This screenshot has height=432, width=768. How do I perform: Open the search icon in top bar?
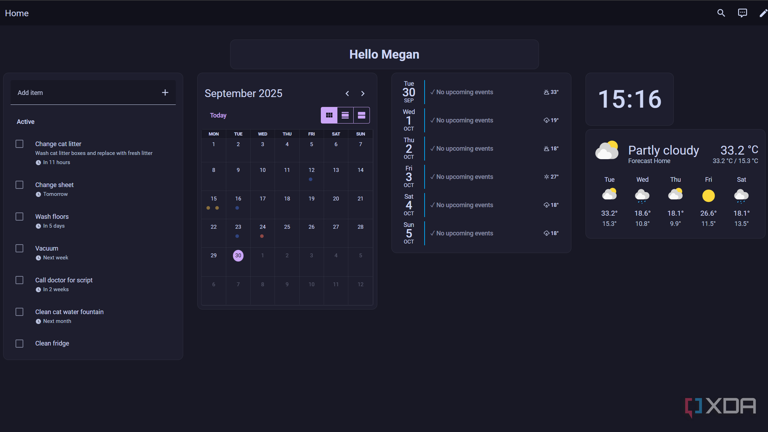coord(721,13)
